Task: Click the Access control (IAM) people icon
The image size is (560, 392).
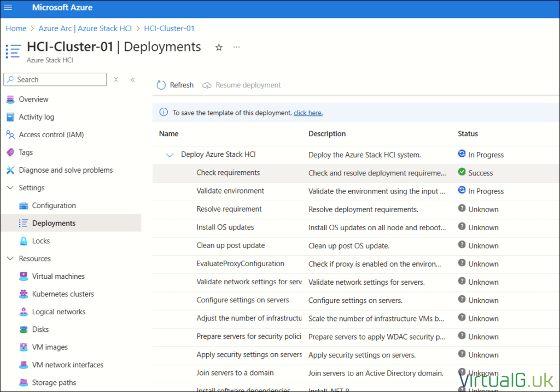Action: [x=10, y=134]
